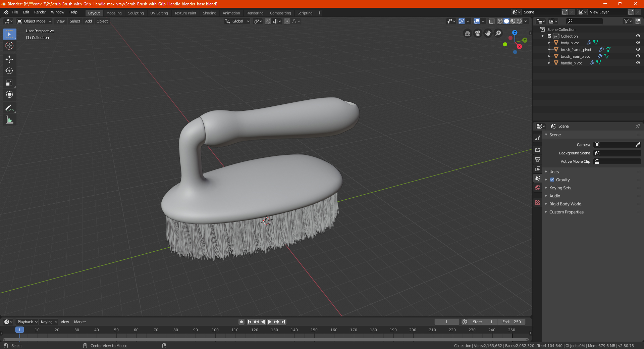Click the outliner search field
644x349 pixels.
(584, 21)
